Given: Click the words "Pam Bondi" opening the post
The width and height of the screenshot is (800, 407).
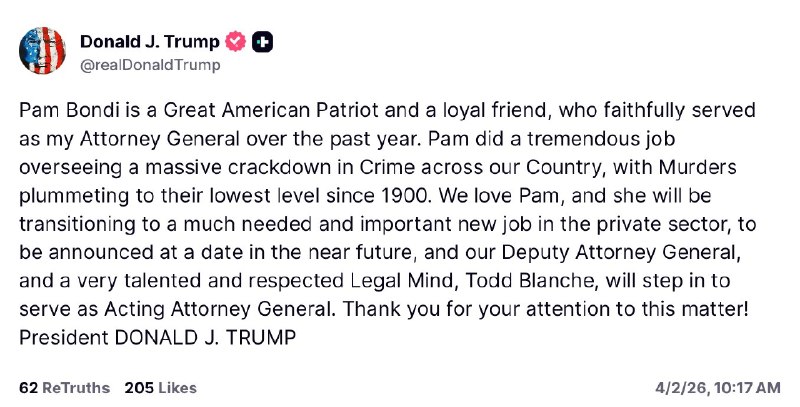Looking at the screenshot, I should pyautogui.click(x=61, y=108).
